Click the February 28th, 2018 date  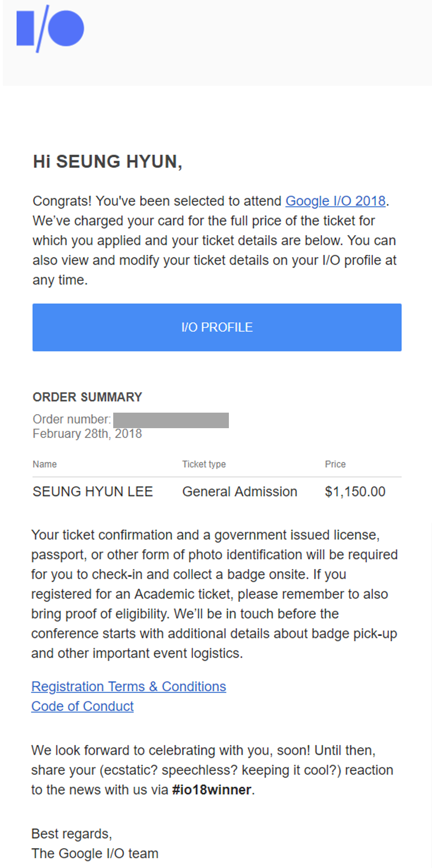(x=87, y=434)
